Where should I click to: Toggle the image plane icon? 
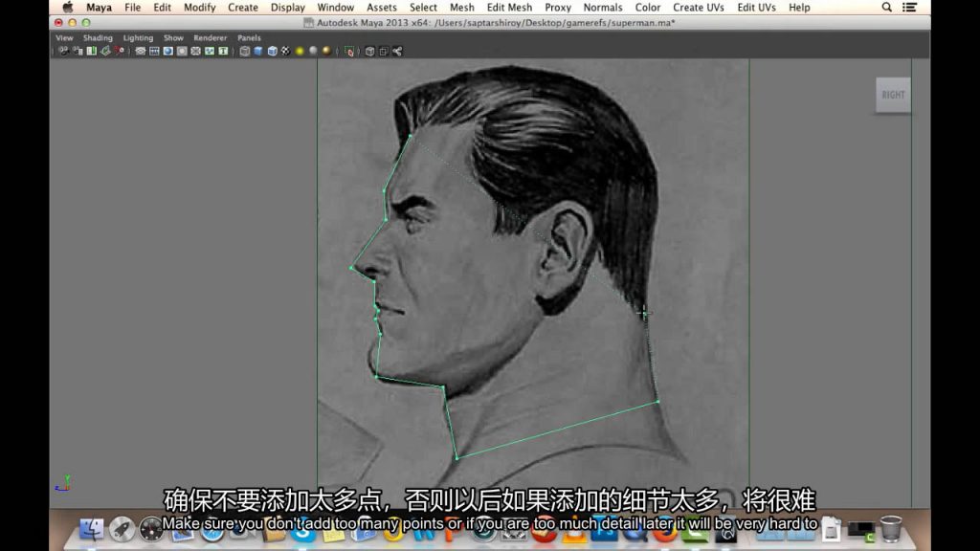point(105,52)
